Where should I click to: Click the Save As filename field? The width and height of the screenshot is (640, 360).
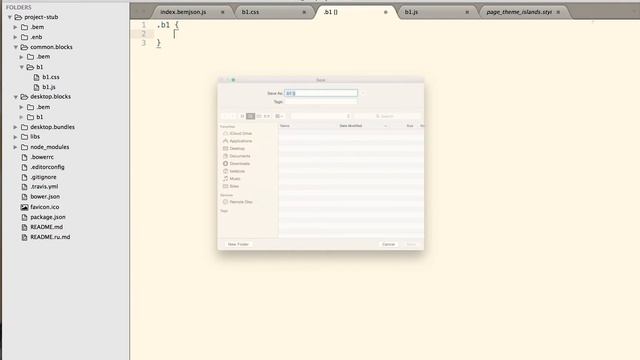pos(321,93)
